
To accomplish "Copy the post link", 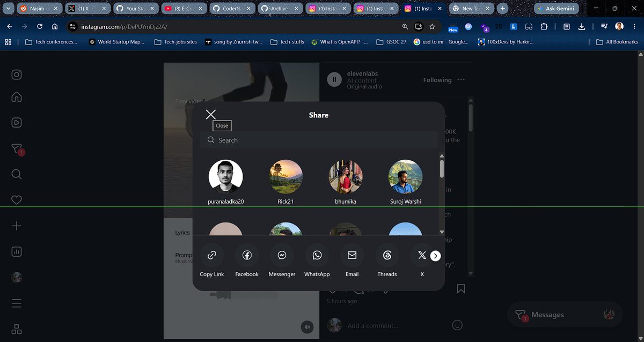I will tap(211, 261).
